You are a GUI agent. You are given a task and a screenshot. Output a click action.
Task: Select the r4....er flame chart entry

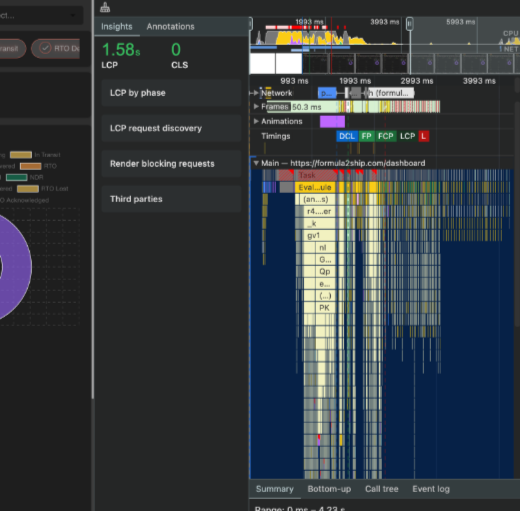pos(319,211)
